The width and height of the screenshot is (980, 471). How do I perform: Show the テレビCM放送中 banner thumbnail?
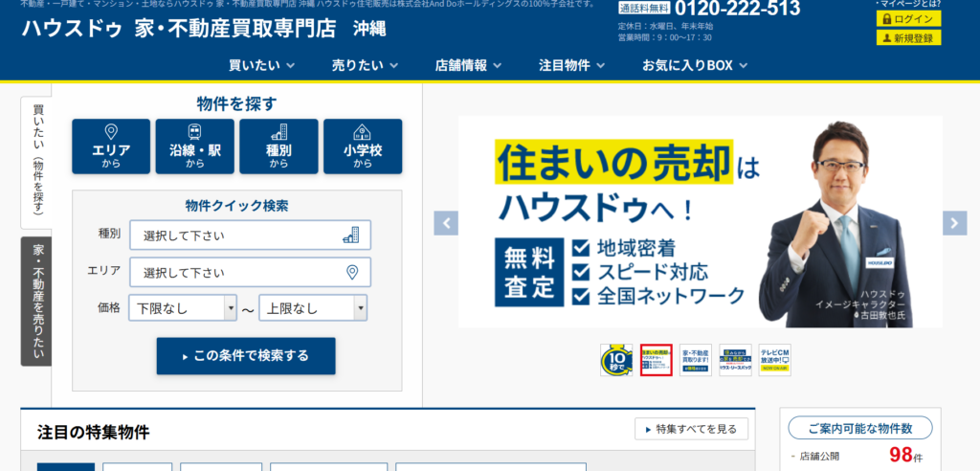pos(774,360)
